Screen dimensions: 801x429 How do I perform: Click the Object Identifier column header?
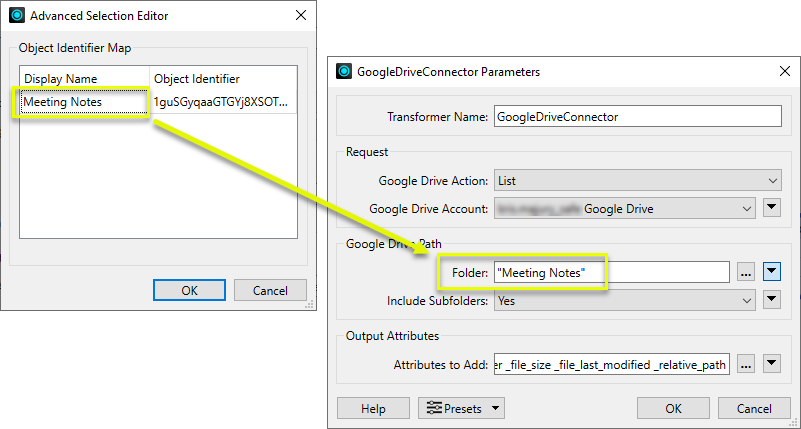pyautogui.click(x=222, y=78)
